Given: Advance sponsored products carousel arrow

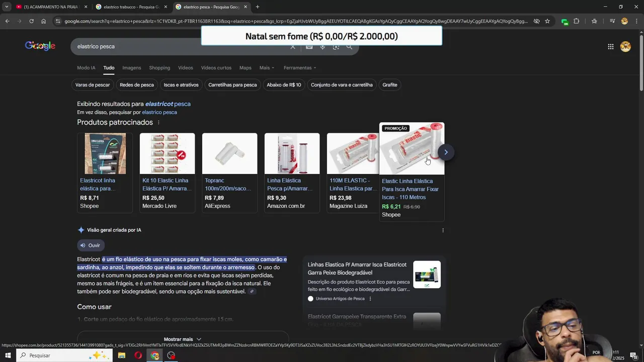Looking at the screenshot, I should click(446, 152).
